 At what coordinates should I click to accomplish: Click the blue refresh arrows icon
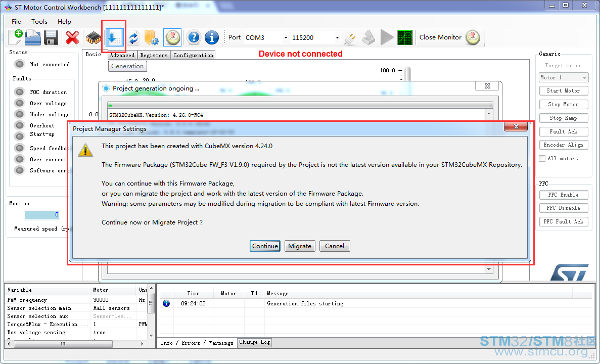[x=133, y=38]
